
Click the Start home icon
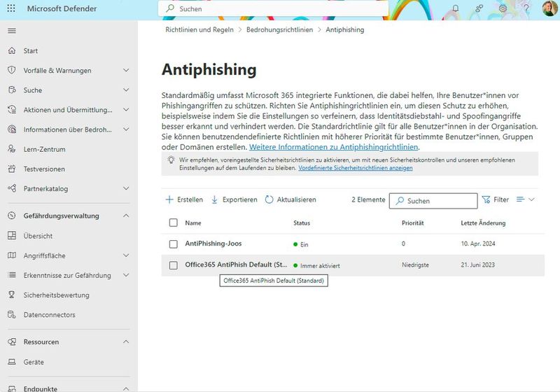pyautogui.click(x=12, y=50)
